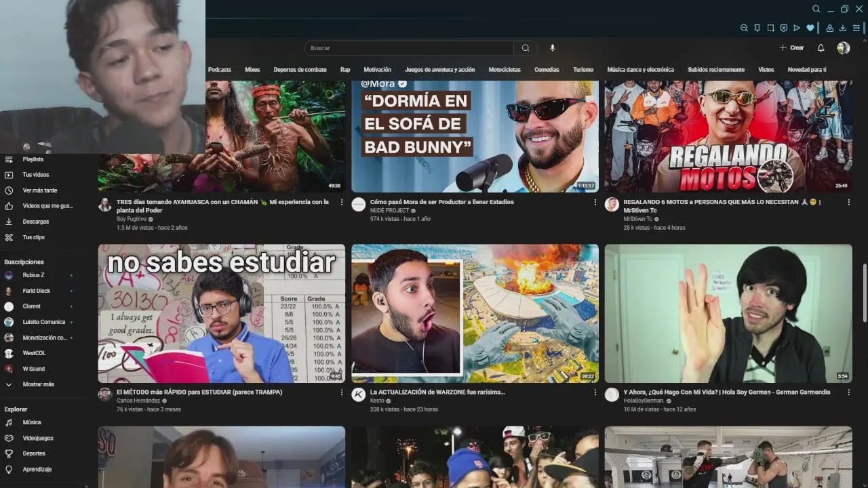Select the Motivación filter chip
The image size is (868, 488).
point(377,69)
